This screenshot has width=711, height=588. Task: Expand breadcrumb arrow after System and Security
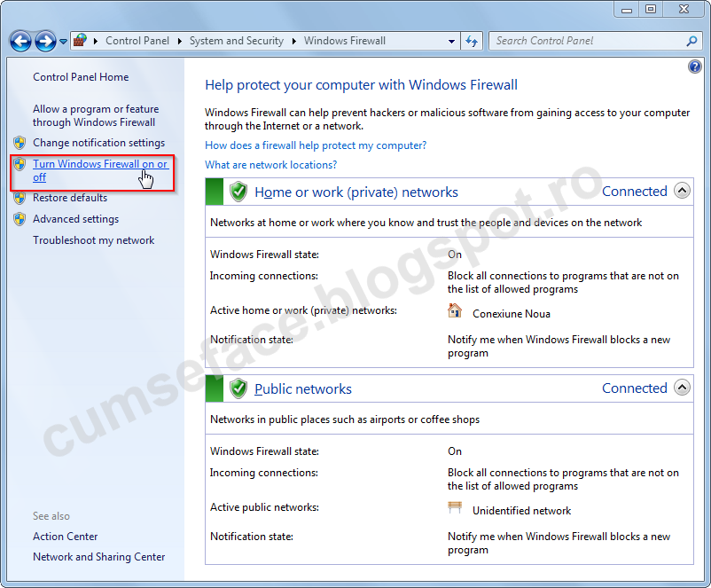294,41
